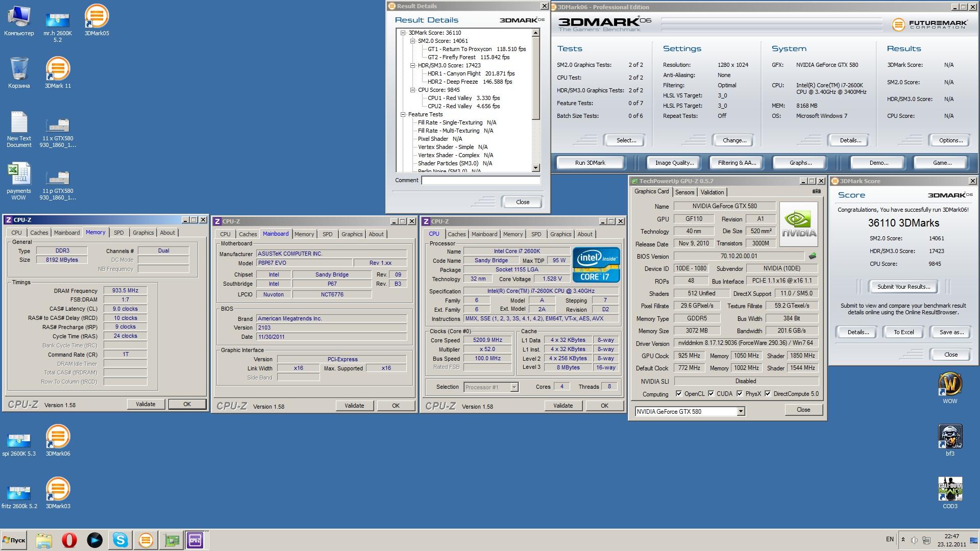Viewport: 980px width, 551px height.
Task: Launch 3DMark05 desktop shortcut
Action: [x=96, y=21]
